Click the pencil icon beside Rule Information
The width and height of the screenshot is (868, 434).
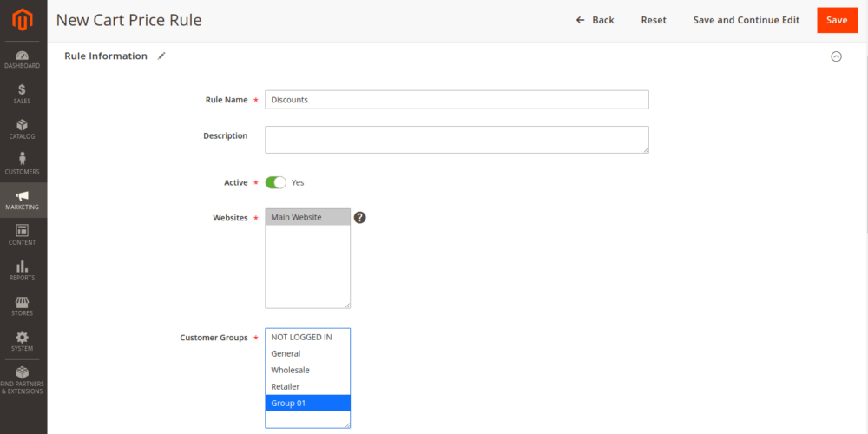pyautogui.click(x=161, y=56)
